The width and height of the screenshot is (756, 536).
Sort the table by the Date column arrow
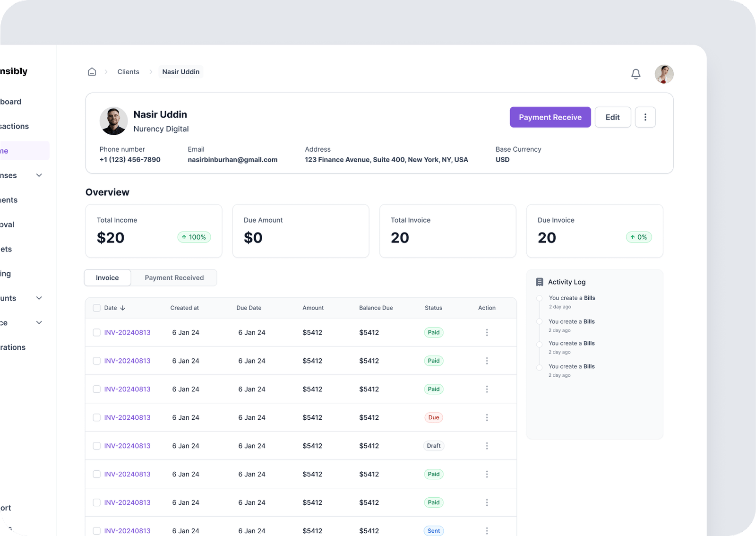click(123, 308)
